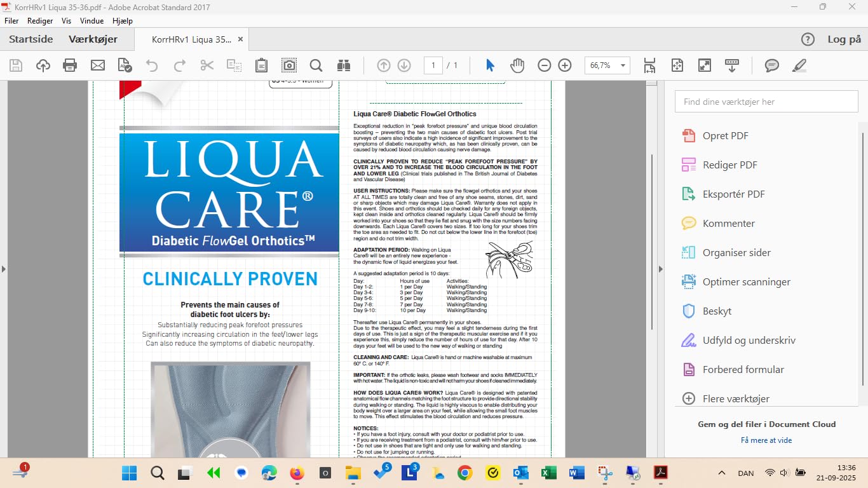Close the KorrHRv1 Liqua document tab
The height and width of the screenshot is (488, 868).
pyautogui.click(x=240, y=39)
